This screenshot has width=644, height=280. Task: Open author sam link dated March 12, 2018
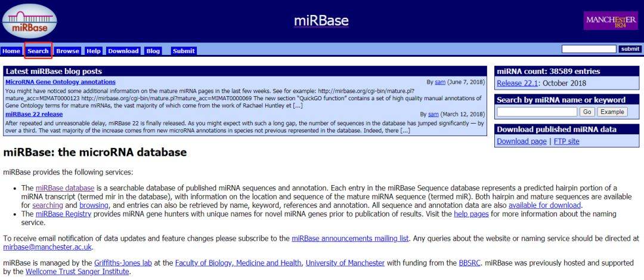tap(434, 114)
